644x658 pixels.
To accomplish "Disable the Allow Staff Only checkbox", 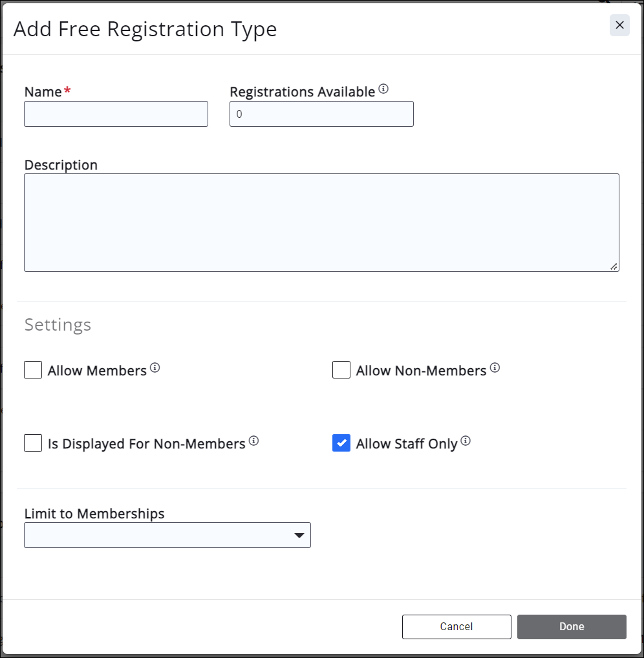I will (x=341, y=443).
